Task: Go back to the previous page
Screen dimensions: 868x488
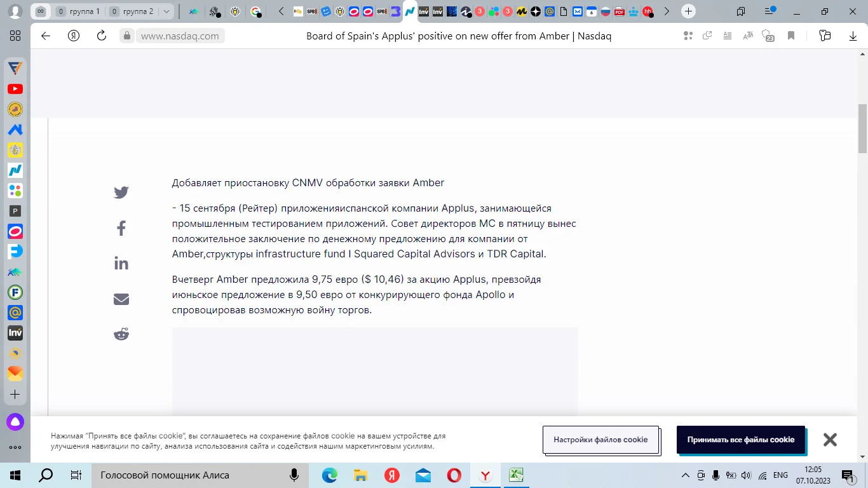Action: pos(46,36)
